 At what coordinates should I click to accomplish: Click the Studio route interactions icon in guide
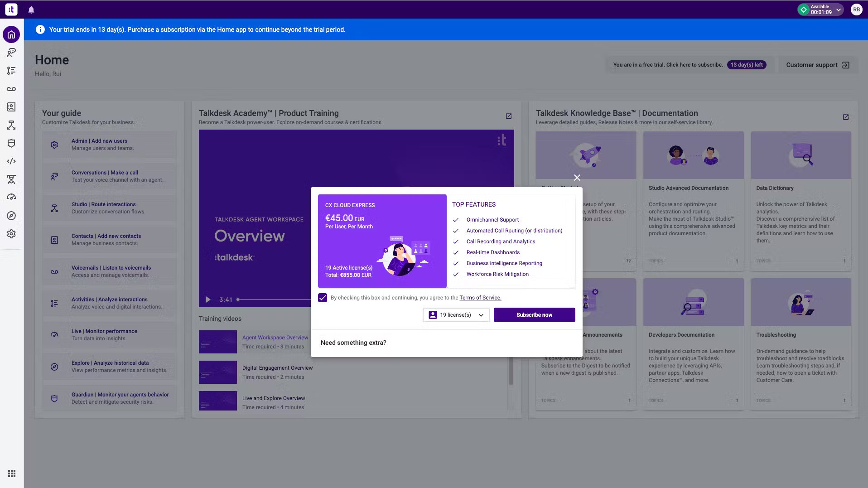pos(54,208)
